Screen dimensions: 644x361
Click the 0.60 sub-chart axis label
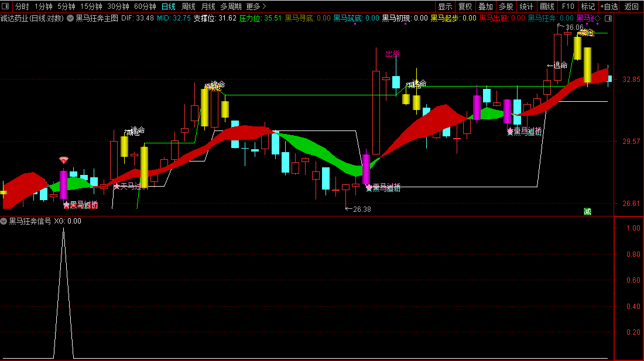633,280
